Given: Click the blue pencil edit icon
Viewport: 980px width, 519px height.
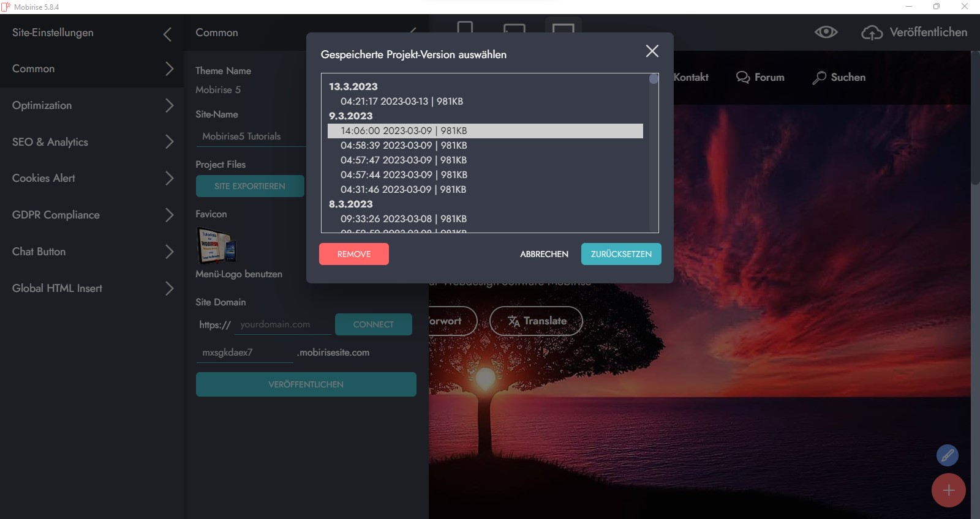Looking at the screenshot, I should click(x=947, y=455).
